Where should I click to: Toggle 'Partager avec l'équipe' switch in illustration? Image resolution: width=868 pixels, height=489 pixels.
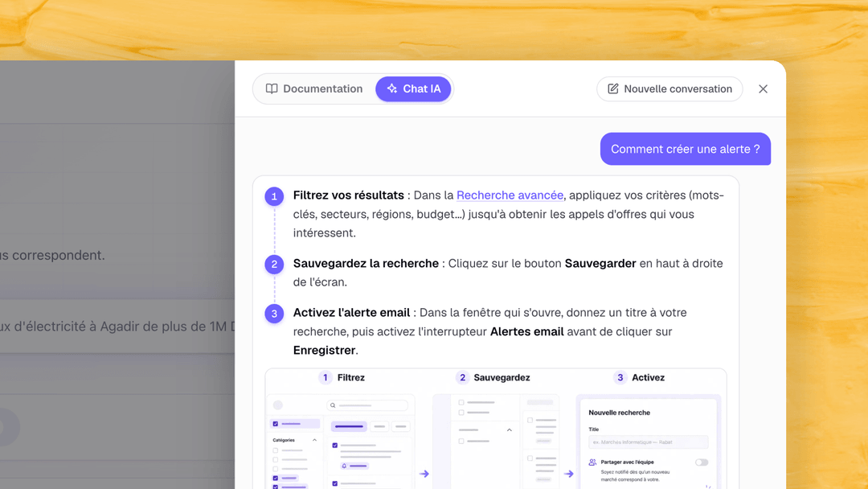tap(702, 462)
